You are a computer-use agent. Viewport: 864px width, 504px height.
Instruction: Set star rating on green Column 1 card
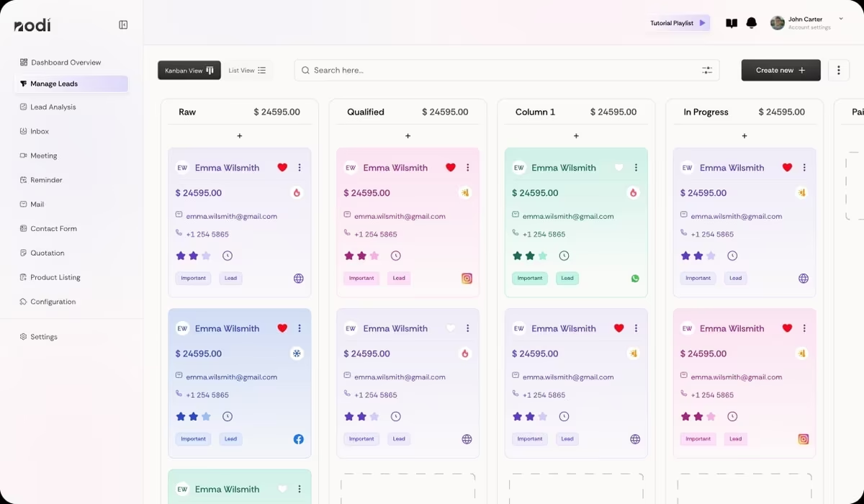pos(530,256)
